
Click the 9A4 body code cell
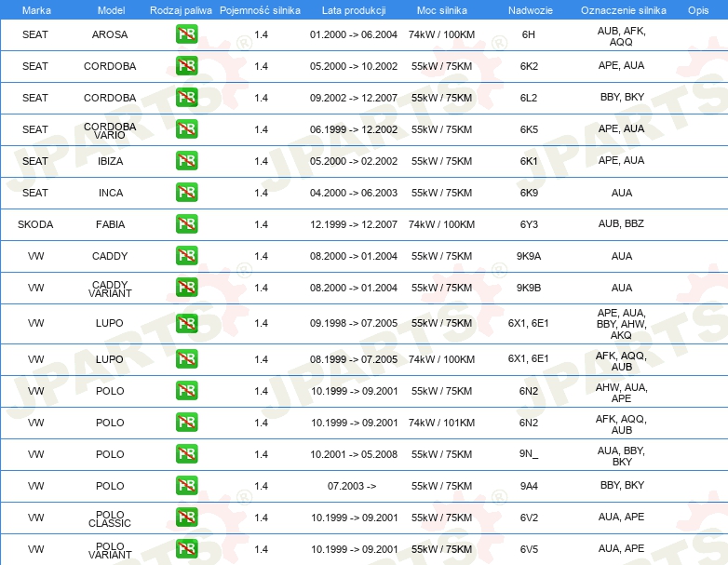(529, 486)
